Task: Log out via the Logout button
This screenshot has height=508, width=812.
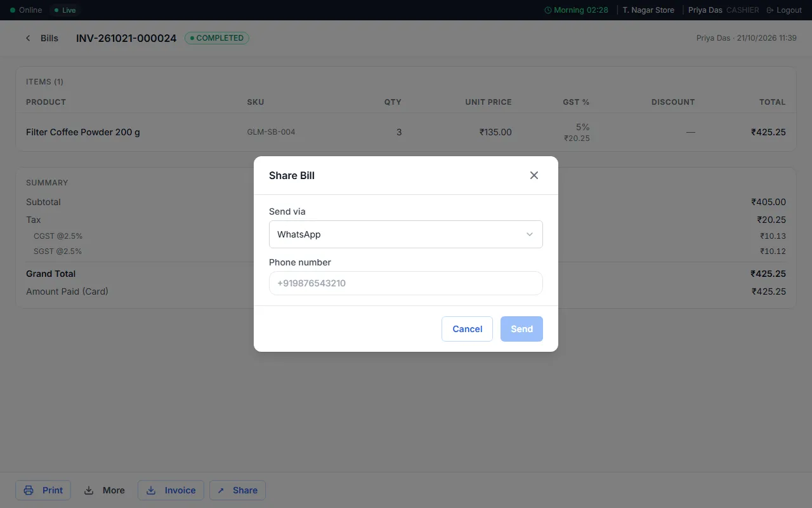Action: 784,10
